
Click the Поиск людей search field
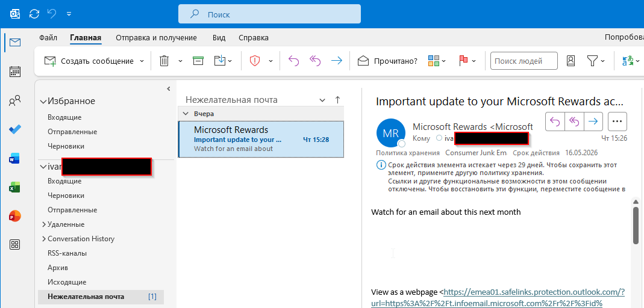tap(523, 61)
